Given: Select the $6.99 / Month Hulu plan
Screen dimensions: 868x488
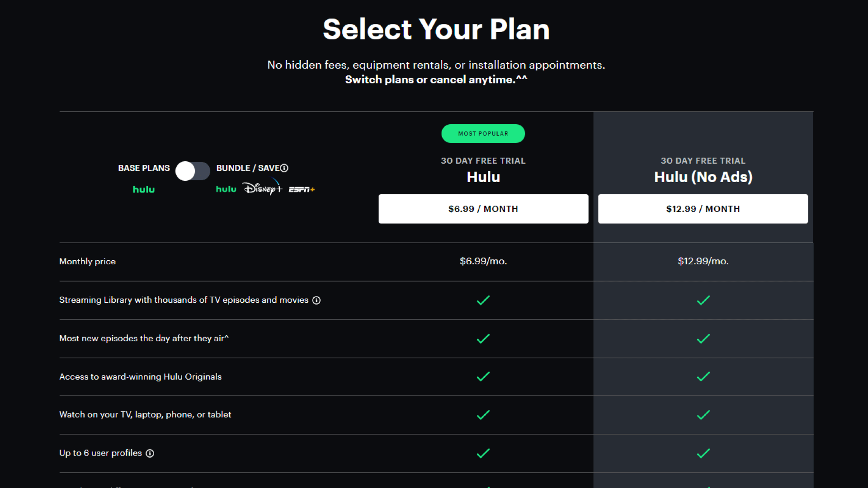Looking at the screenshot, I should coord(483,209).
